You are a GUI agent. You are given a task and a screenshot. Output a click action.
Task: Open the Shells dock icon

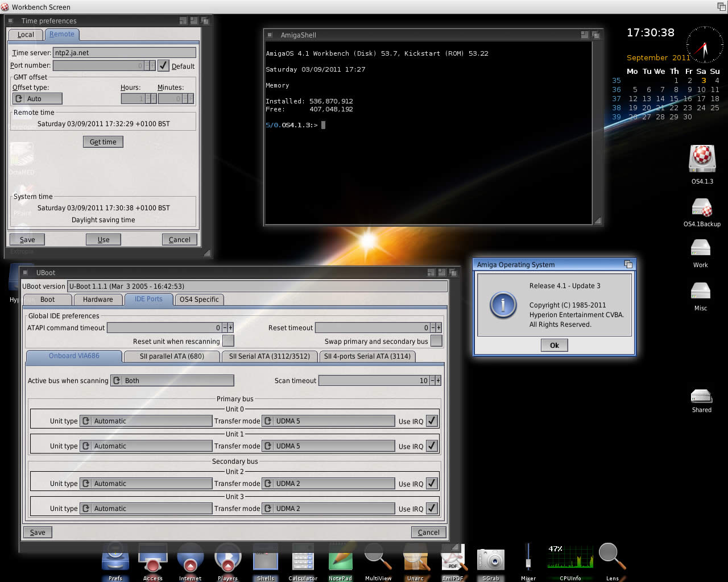coord(266,558)
